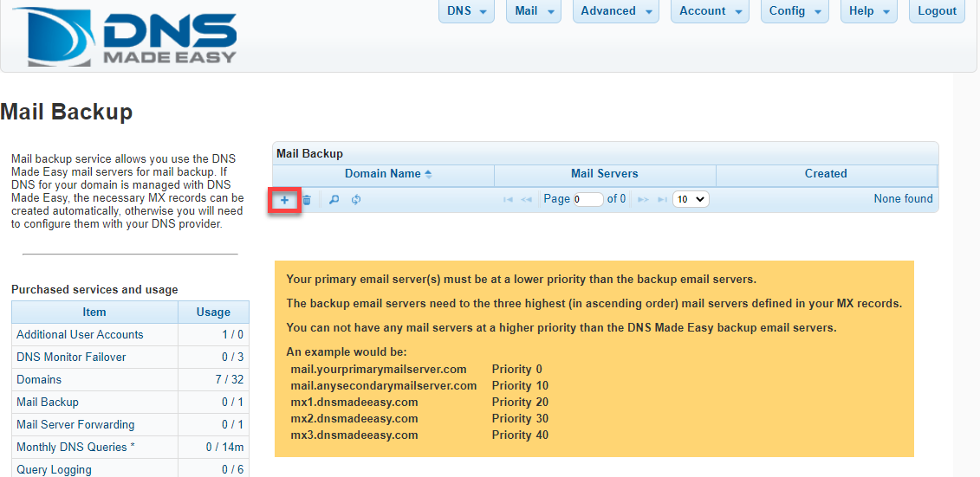This screenshot has height=477, width=980.
Task: Sort by the Domain Name sort arrow
Action: pos(428,174)
